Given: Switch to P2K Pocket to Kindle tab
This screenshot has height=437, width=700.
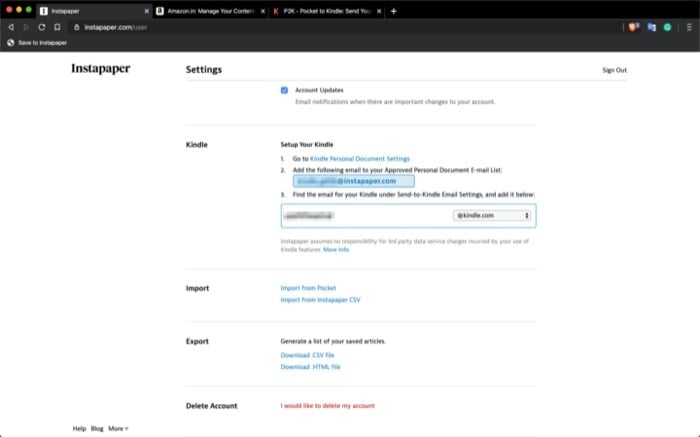Looking at the screenshot, I should pyautogui.click(x=327, y=11).
